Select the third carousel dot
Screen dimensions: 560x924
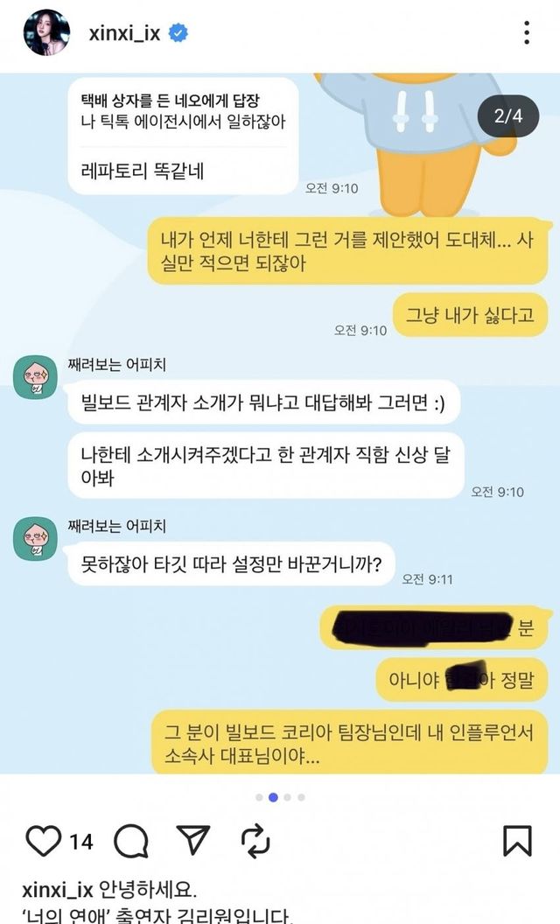(287, 797)
